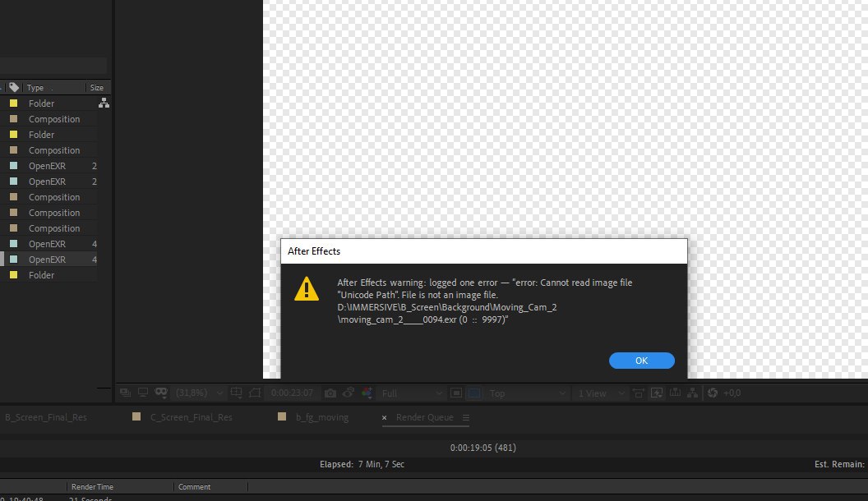Click the Primary Viewer monitor icon
Image resolution: width=868 pixels, height=501 pixels.
[x=143, y=393]
